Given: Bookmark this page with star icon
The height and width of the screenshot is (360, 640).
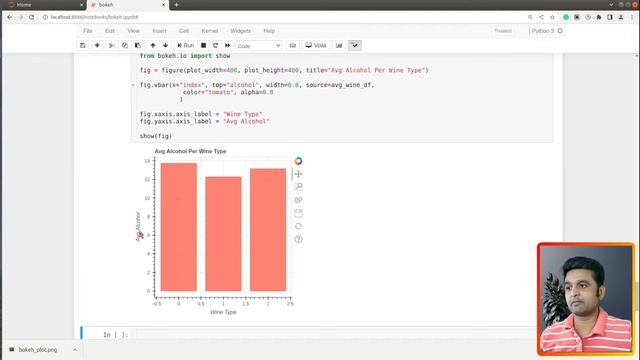Looking at the screenshot, I should [552, 17].
